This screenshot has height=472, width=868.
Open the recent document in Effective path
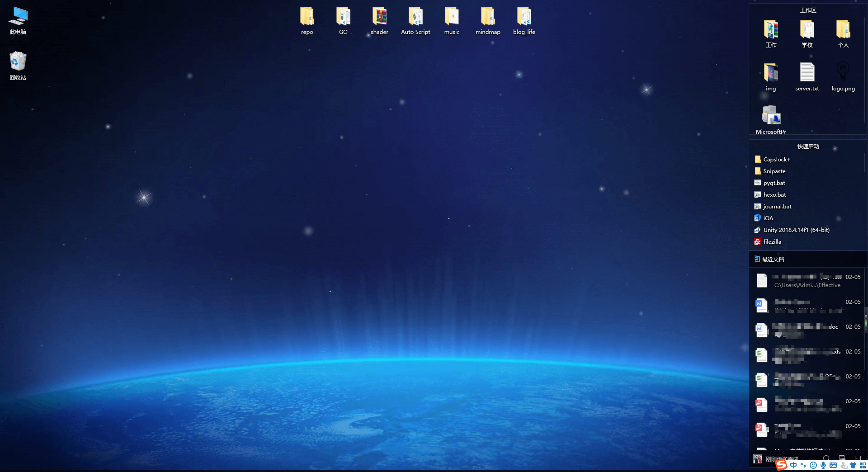pos(807,281)
